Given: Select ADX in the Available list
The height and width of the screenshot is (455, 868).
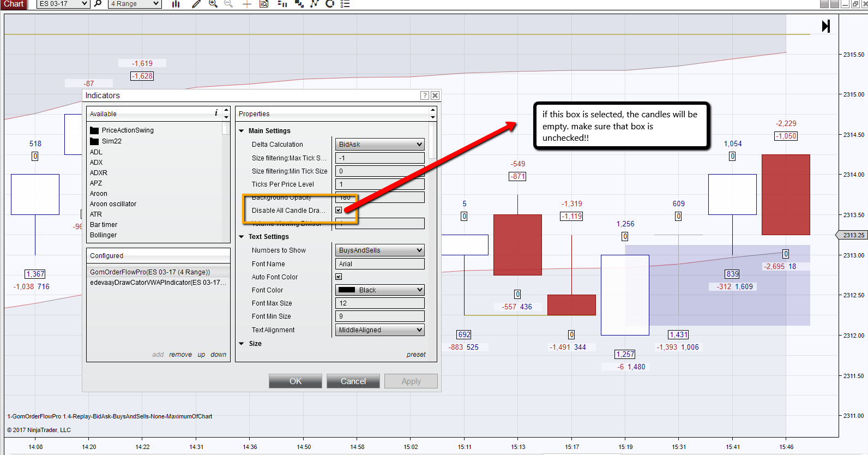Looking at the screenshot, I should [97, 163].
